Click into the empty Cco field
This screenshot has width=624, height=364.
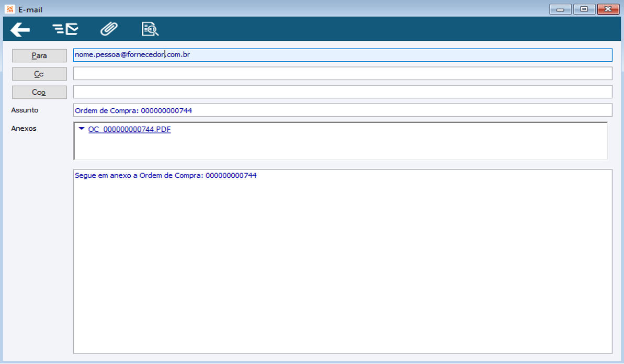(x=343, y=92)
